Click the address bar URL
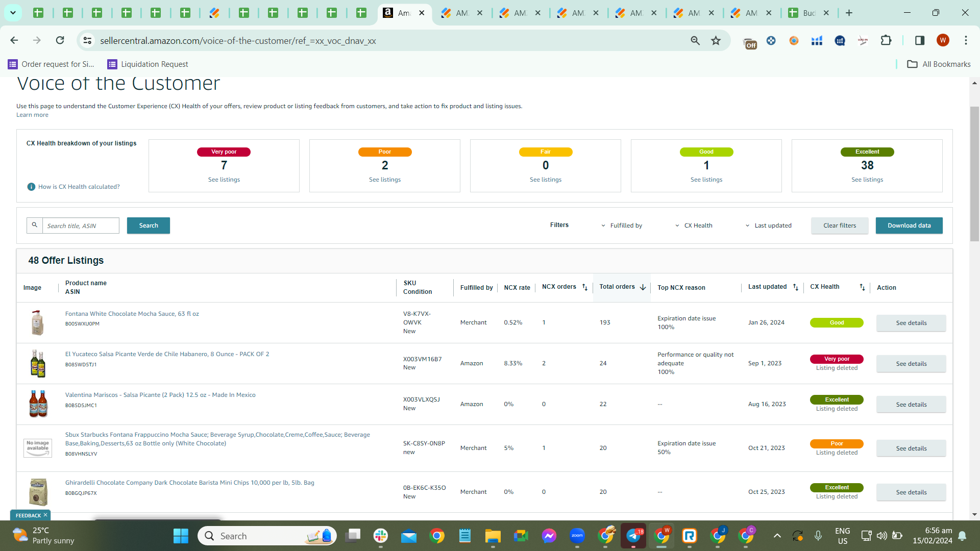Viewport: 980px width, 551px height. point(238,41)
